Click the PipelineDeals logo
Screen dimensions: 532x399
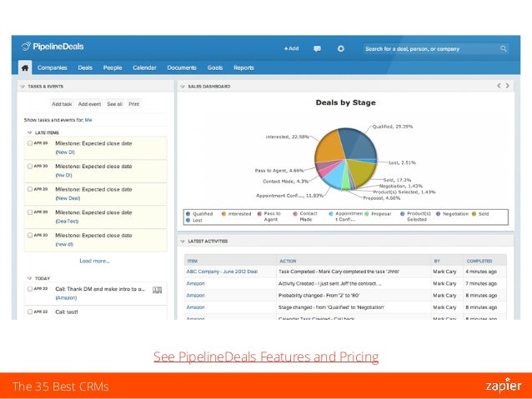[x=53, y=47]
